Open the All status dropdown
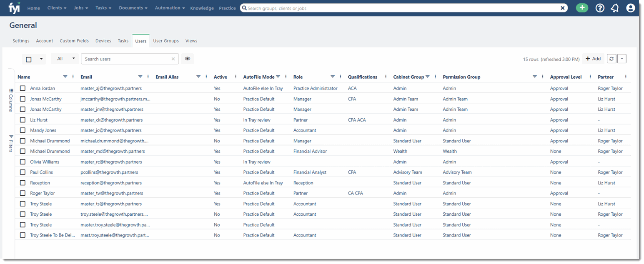The height and width of the screenshot is (264, 644). tap(65, 58)
